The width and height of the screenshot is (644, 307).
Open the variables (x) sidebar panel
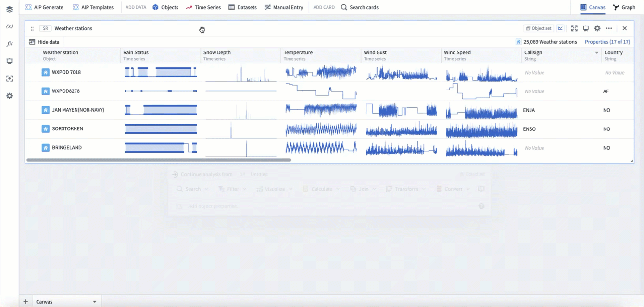[x=9, y=26]
